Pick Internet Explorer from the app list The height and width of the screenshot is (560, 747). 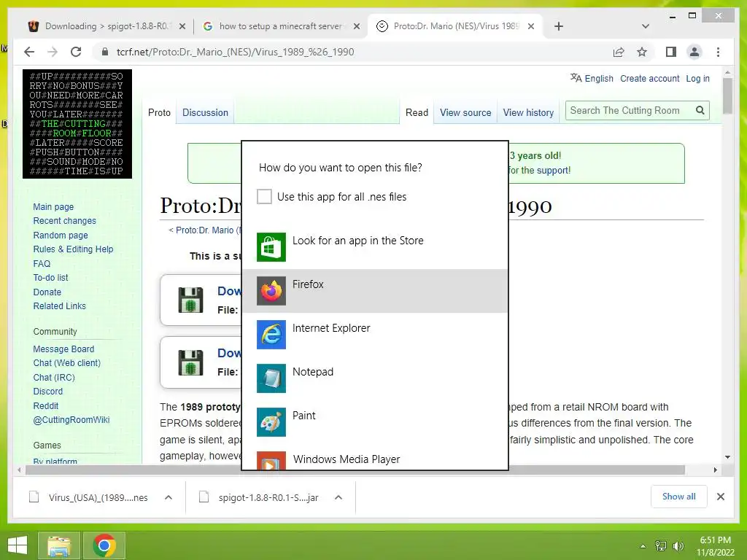click(x=375, y=334)
